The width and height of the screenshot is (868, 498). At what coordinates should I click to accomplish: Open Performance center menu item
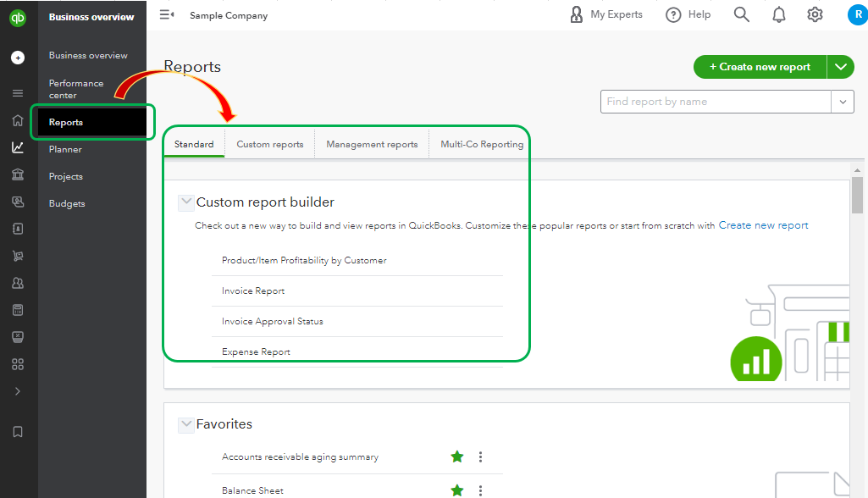point(76,89)
